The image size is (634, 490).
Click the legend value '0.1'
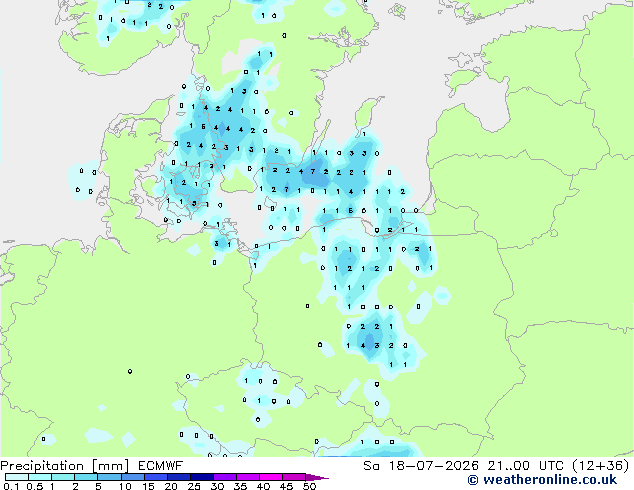coord(11,486)
